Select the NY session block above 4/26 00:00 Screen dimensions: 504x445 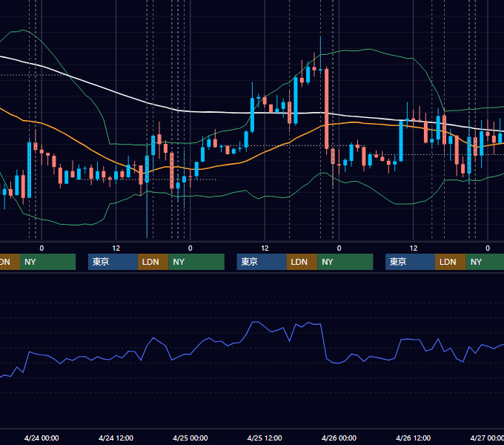[x=345, y=262]
